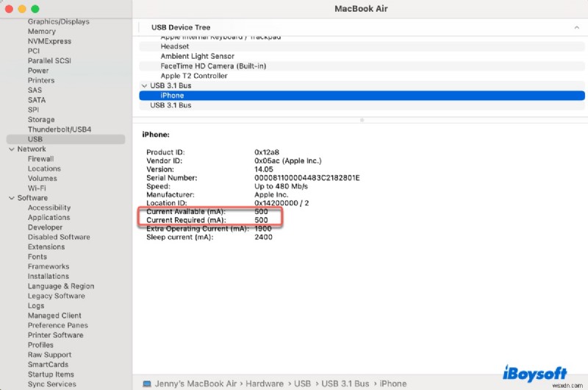
Task: Open Storage in sidebar
Action: pos(41,119)
